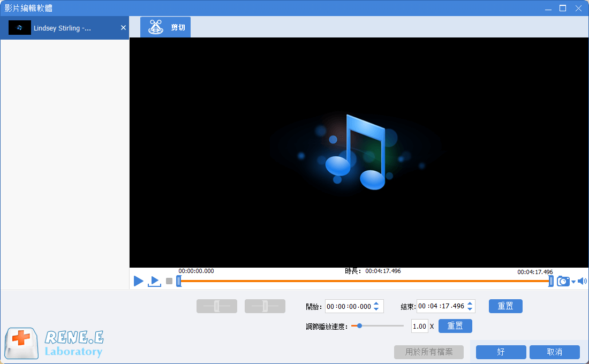The image size is (589, 364).
Task: Confirm changes with the 好 button
Action: click(x=501, y=352)
